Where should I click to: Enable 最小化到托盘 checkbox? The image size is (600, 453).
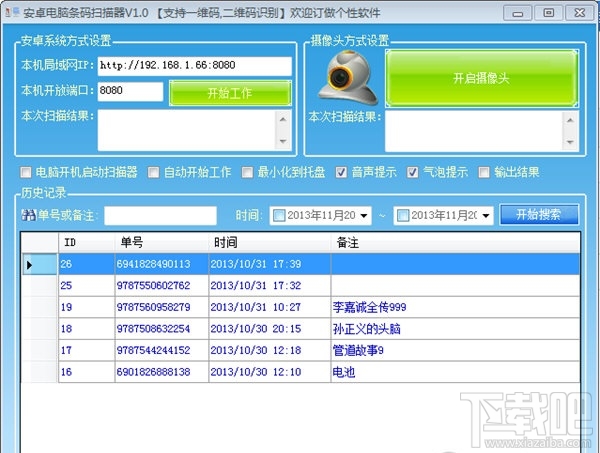point(247,172)
